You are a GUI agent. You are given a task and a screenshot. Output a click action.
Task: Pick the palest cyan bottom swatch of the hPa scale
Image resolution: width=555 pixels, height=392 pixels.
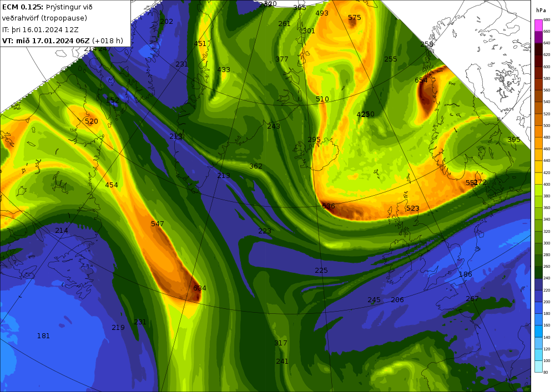coord(538,366)
